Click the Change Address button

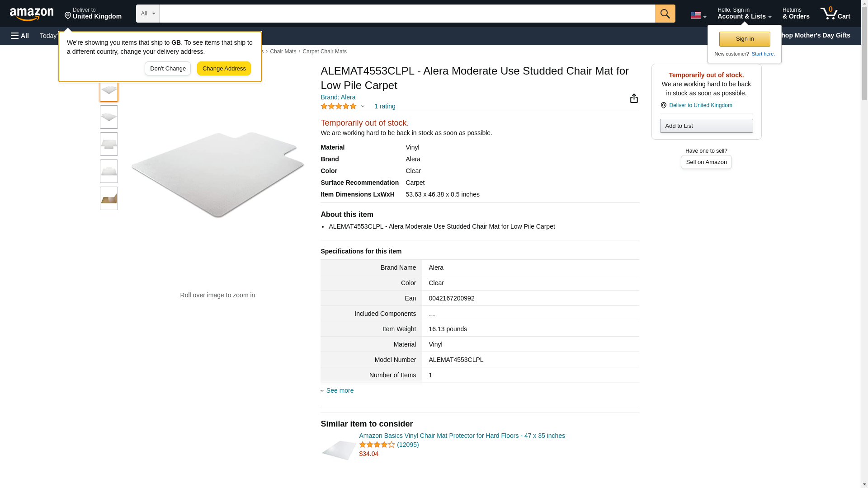[x=224, y=69]
